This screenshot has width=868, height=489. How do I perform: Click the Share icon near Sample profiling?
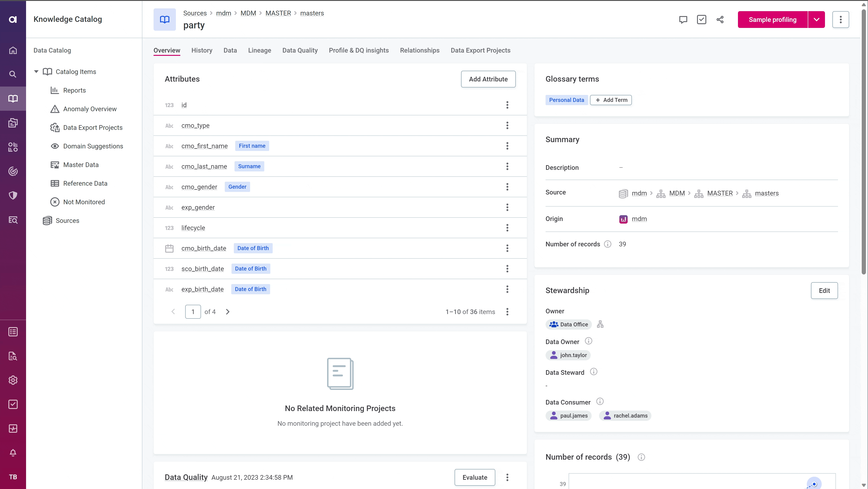pyautogui.click(x=720, y=20)
